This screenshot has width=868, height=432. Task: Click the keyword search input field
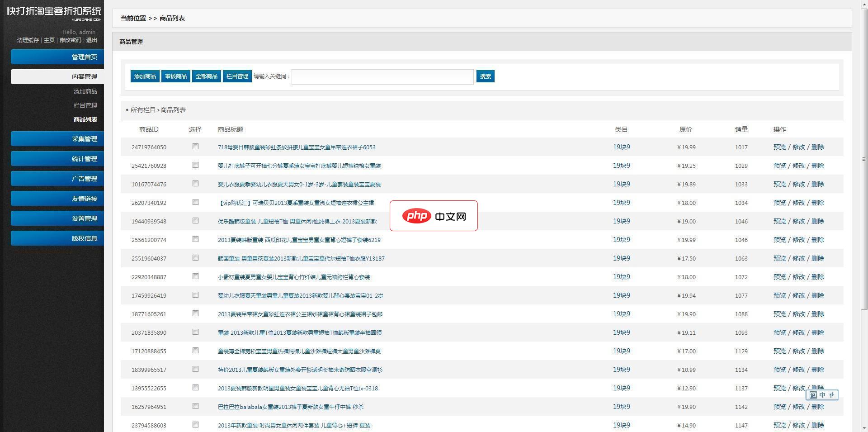[x=382, y=77]
